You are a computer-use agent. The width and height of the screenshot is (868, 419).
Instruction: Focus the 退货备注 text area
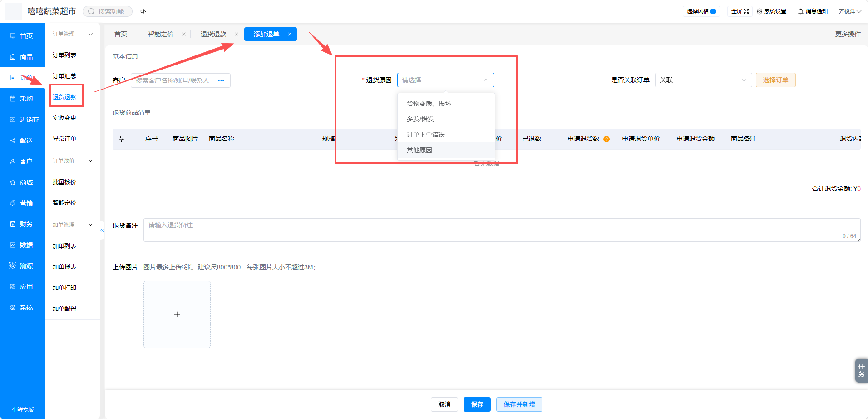pos(502,230)
